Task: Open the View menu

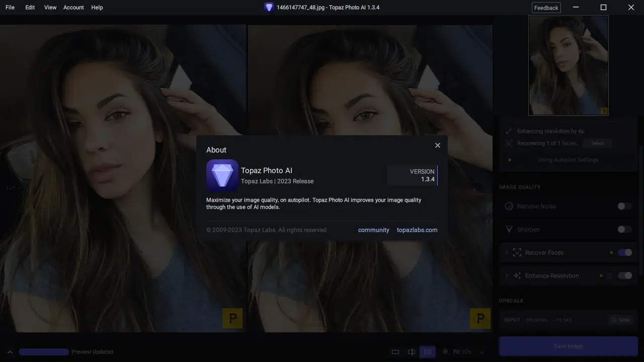Action: pos(50,8)
